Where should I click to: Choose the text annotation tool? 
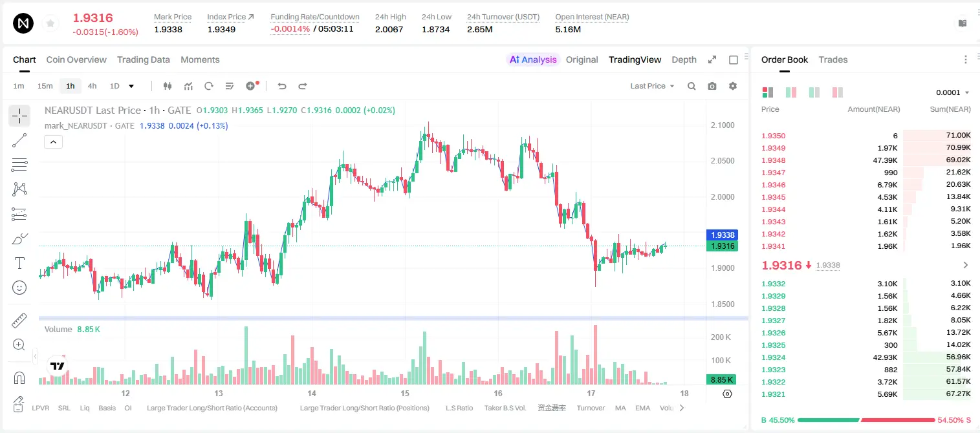click(x=19, y=263)
